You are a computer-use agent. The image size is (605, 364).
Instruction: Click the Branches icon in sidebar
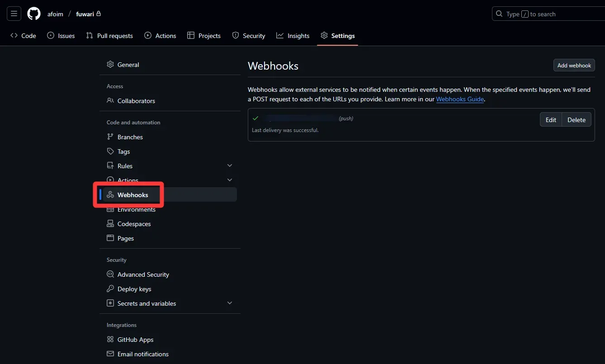pyautogui.click(x=110, y=137)
